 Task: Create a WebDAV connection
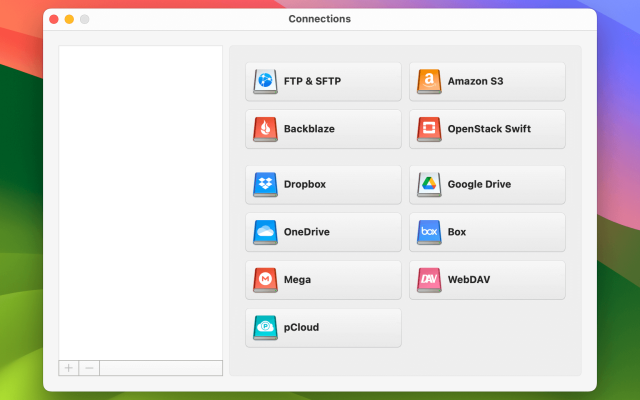coord(487,280)
